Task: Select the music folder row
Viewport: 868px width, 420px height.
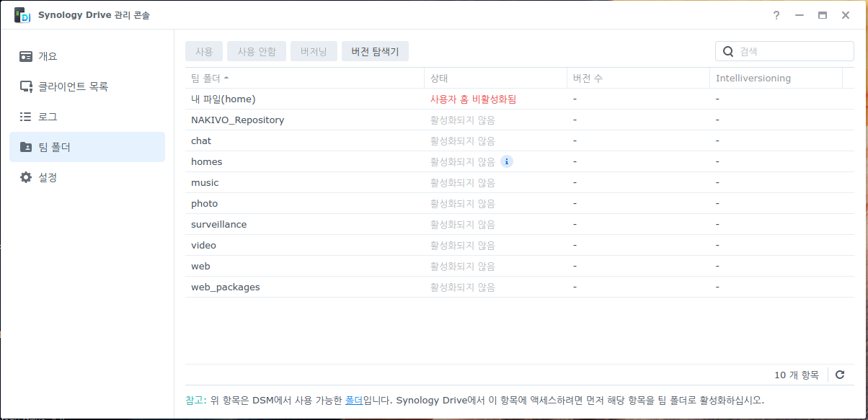Action: pyautogui.click(x=519, y=182)
